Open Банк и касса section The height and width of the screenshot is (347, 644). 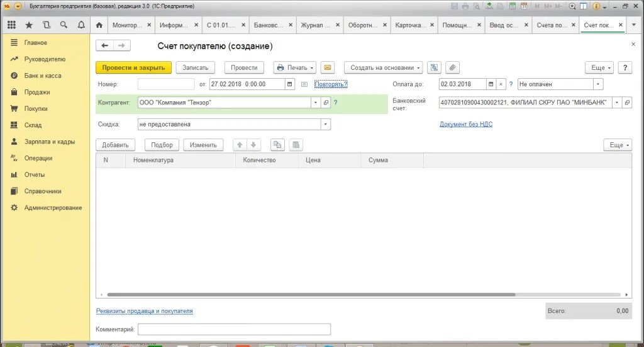click(43, 76)
